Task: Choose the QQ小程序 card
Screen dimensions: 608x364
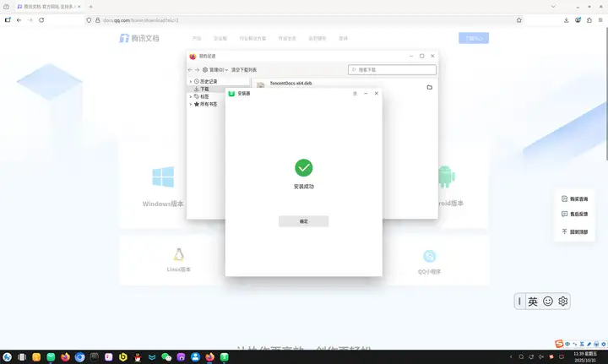Action: [x=429, y=262]
